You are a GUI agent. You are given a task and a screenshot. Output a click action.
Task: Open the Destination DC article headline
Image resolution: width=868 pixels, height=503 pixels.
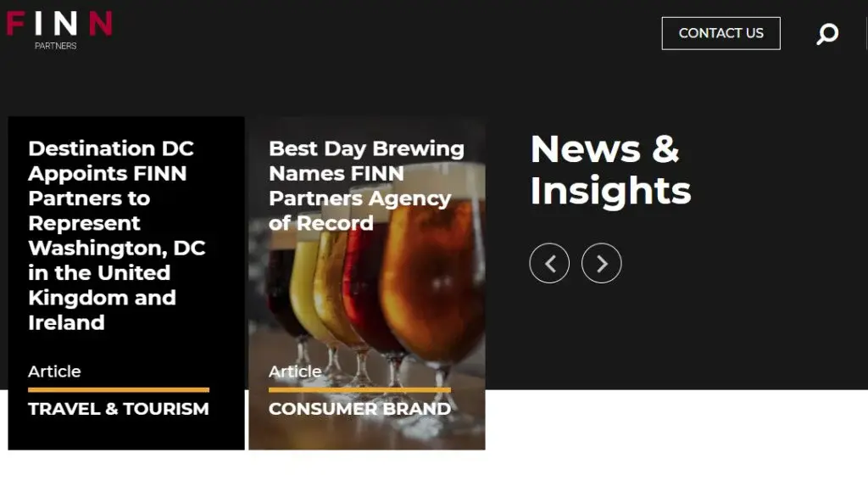117,236
